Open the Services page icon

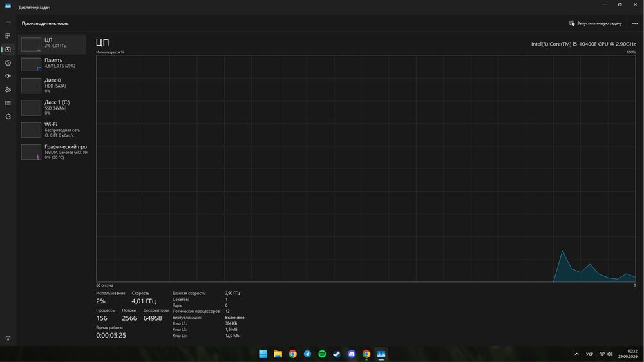[8, 117]
